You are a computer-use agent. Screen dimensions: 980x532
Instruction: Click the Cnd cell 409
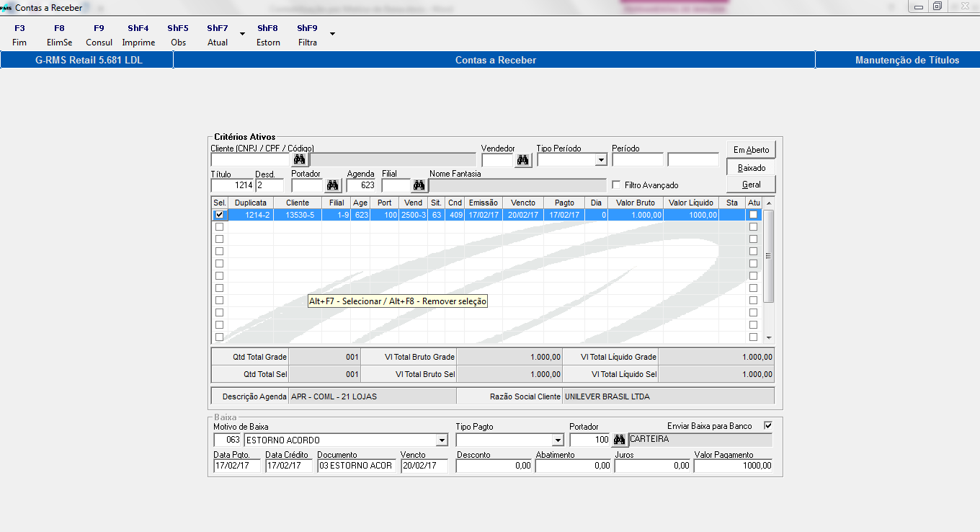pyautogui.click(x=455, y=215)
